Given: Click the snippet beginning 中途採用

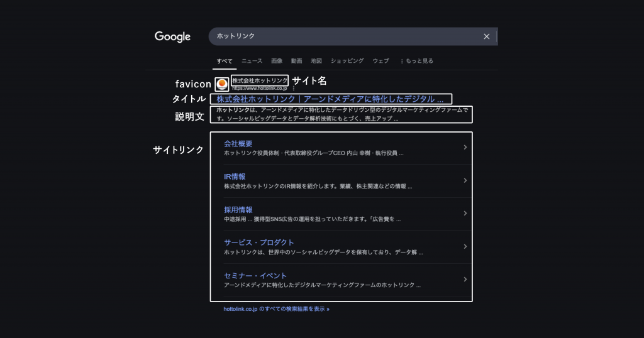Looking at the screenshot, I should 312,219.
